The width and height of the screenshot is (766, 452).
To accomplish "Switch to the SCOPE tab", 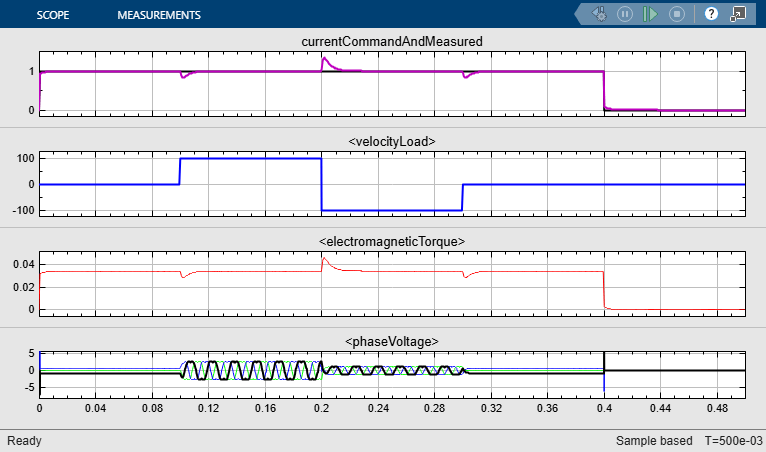I will pos(53,15).
